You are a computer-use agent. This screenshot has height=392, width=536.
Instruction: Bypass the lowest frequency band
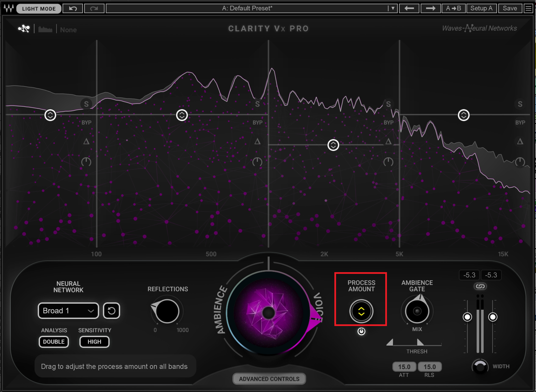coord(86,123)
